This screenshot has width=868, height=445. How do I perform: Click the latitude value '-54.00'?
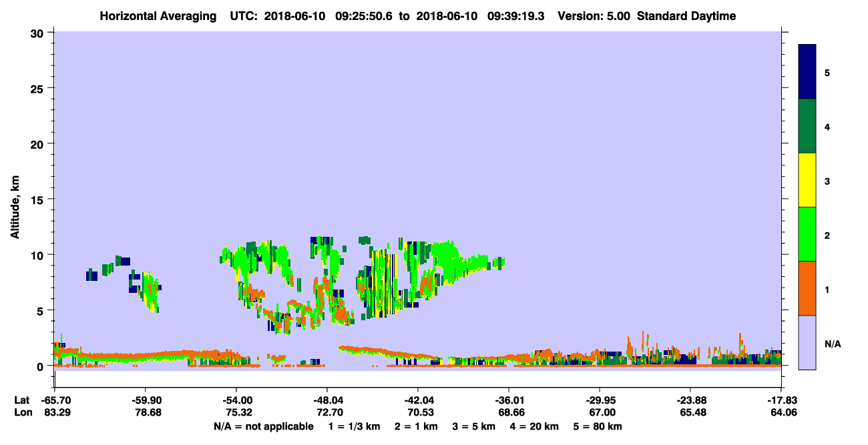(236, 400)
